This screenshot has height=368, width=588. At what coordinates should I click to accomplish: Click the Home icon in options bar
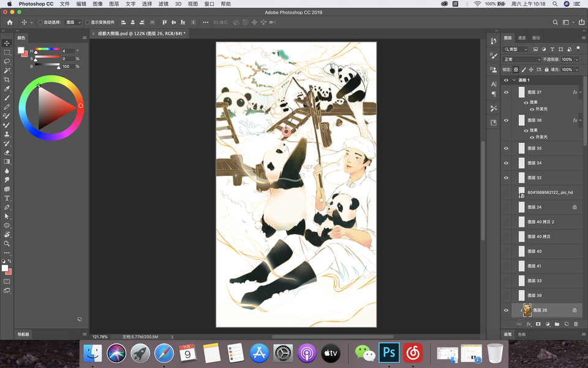pos(10,22)
